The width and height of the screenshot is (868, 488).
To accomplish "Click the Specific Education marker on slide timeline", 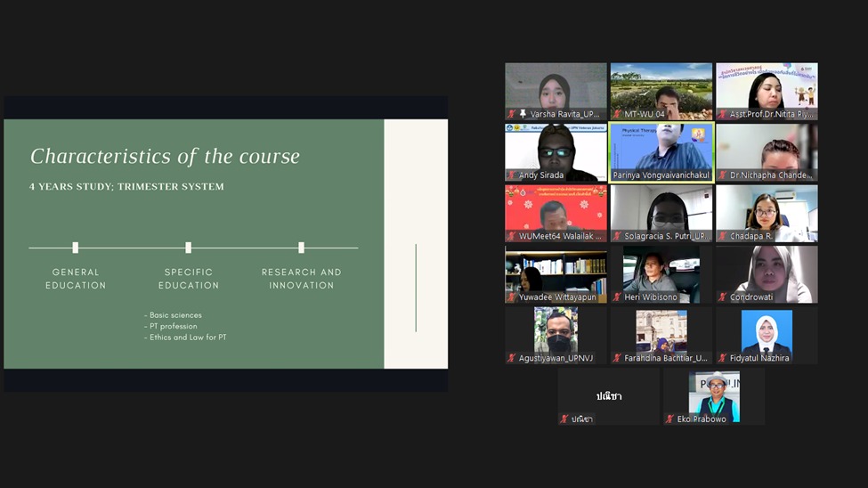I will coord(189,248).
